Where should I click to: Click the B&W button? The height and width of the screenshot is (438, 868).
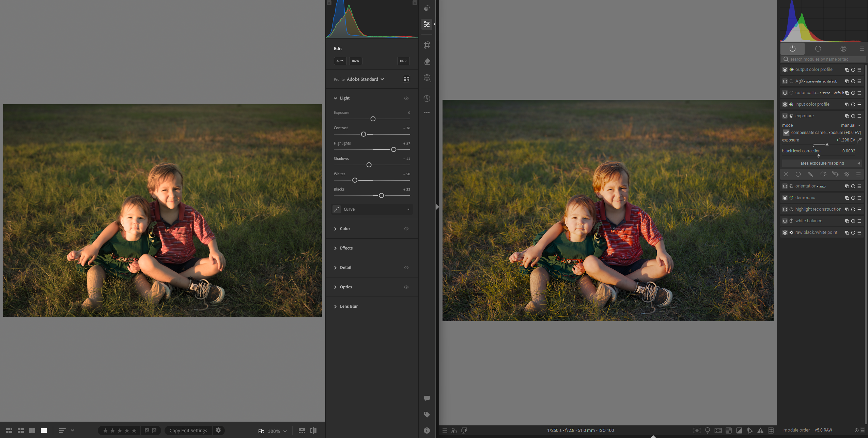(355, 61)
